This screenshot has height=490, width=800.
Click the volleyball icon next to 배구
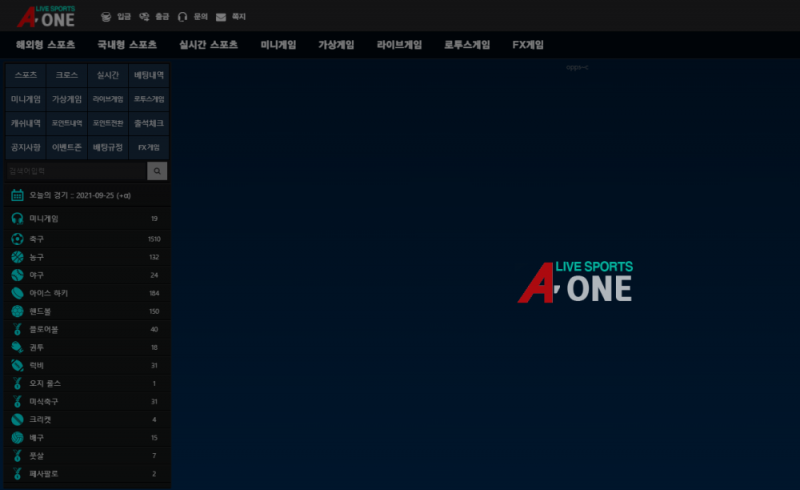[17, 437]
